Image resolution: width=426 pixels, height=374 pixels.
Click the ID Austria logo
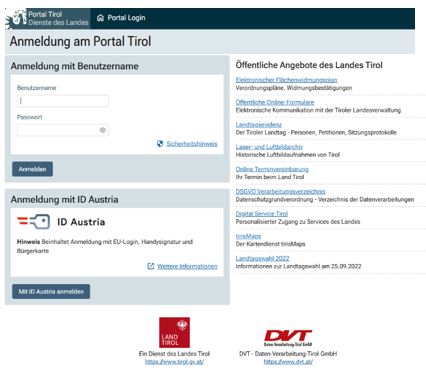(x=61, y=222)
